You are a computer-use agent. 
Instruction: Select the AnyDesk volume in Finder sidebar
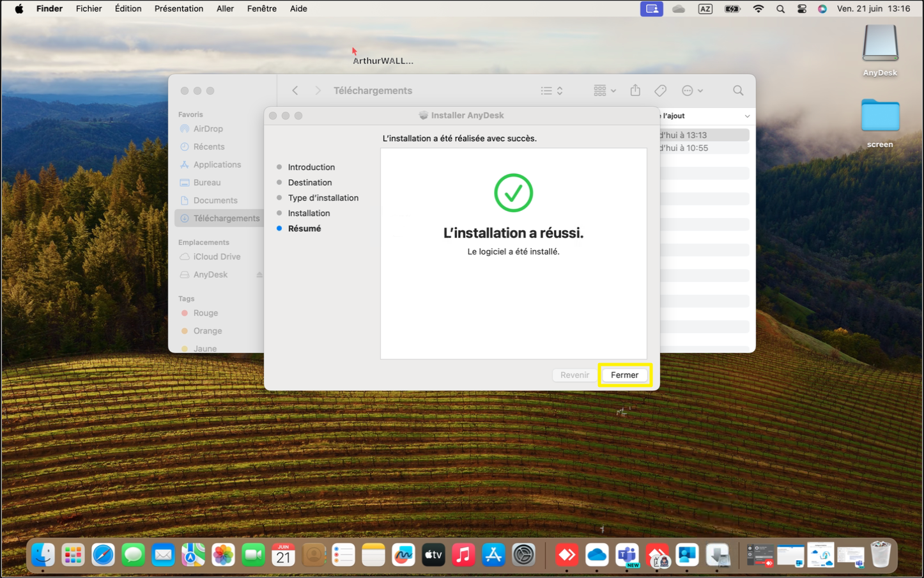click(x=210, y=274)
